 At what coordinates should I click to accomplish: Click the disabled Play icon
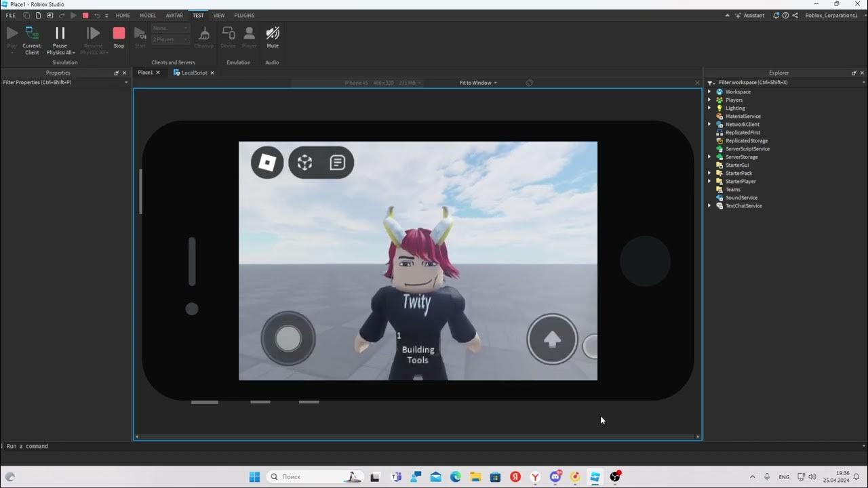pos(12,33)
